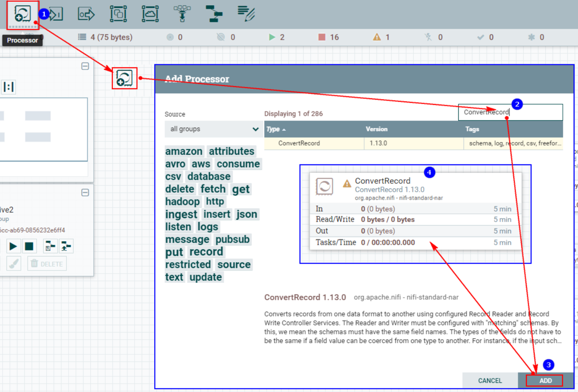Filter by the http tag
Screen dimensions: 578x392
pos(215,201)
